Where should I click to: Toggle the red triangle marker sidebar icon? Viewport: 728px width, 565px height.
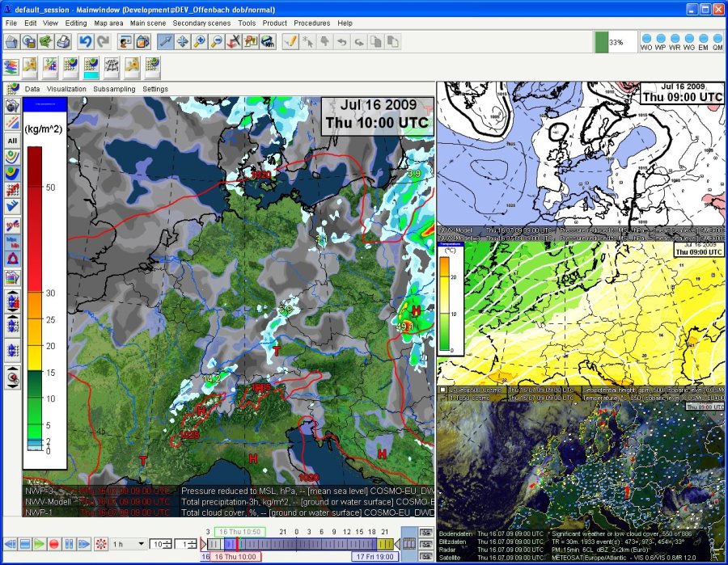click(12, 259)
